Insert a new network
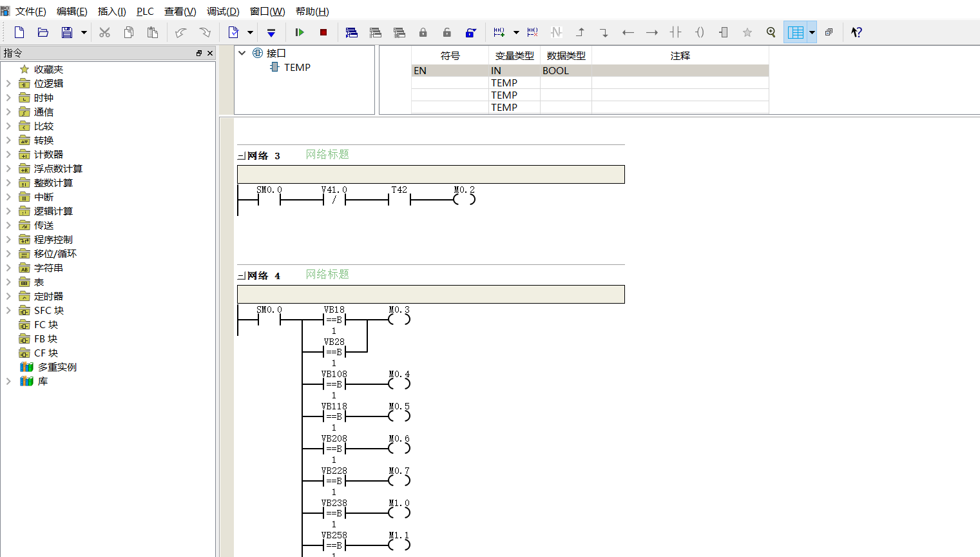The image size is (980, 557). pyautogui.click(x=499, y=32)
